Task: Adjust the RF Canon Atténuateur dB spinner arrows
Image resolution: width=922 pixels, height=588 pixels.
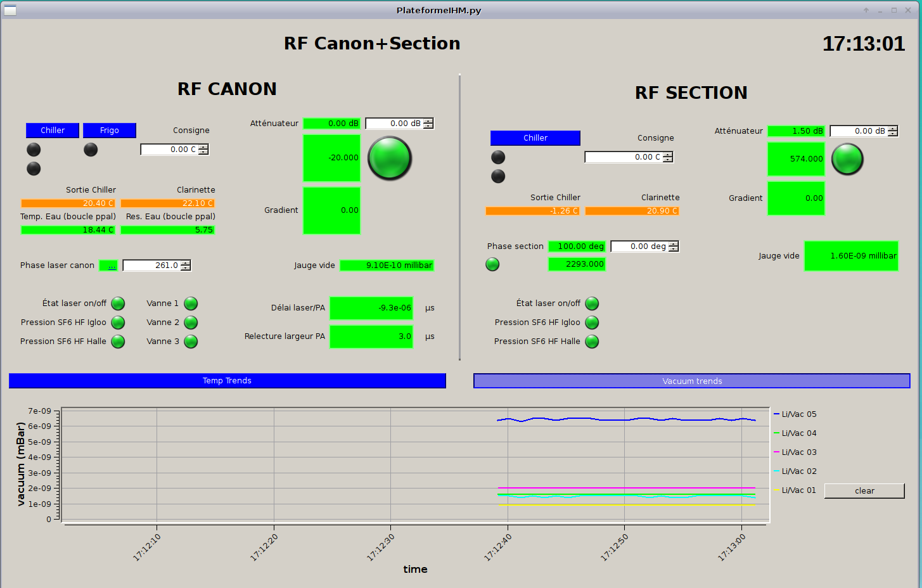Action: click(428, 124)
